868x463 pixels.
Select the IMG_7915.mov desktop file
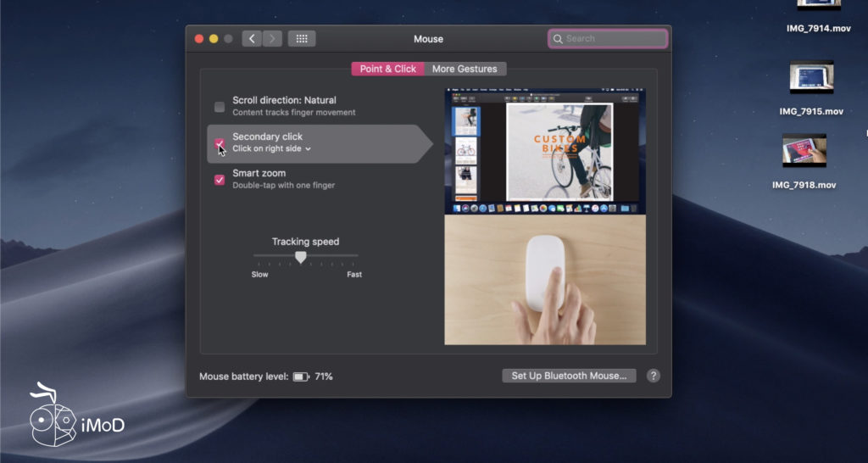click(x=811, y=88)
